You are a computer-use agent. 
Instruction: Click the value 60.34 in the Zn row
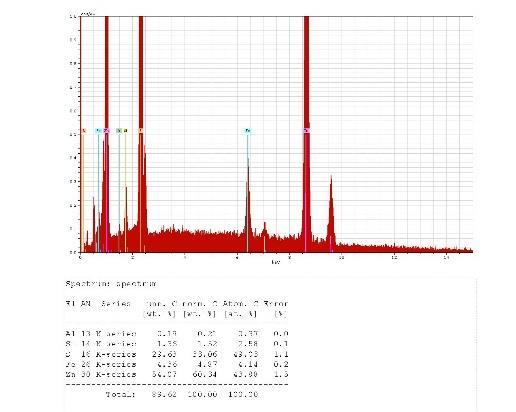pos(205,374)
